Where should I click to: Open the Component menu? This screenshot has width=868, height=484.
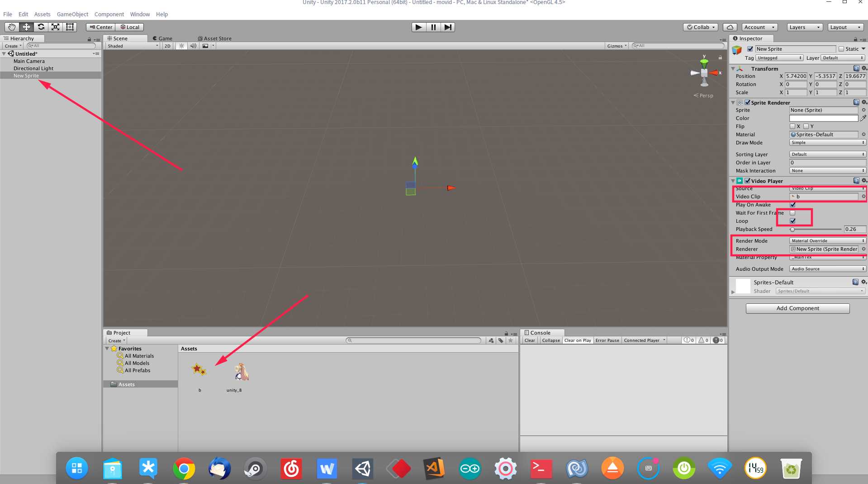109,14
